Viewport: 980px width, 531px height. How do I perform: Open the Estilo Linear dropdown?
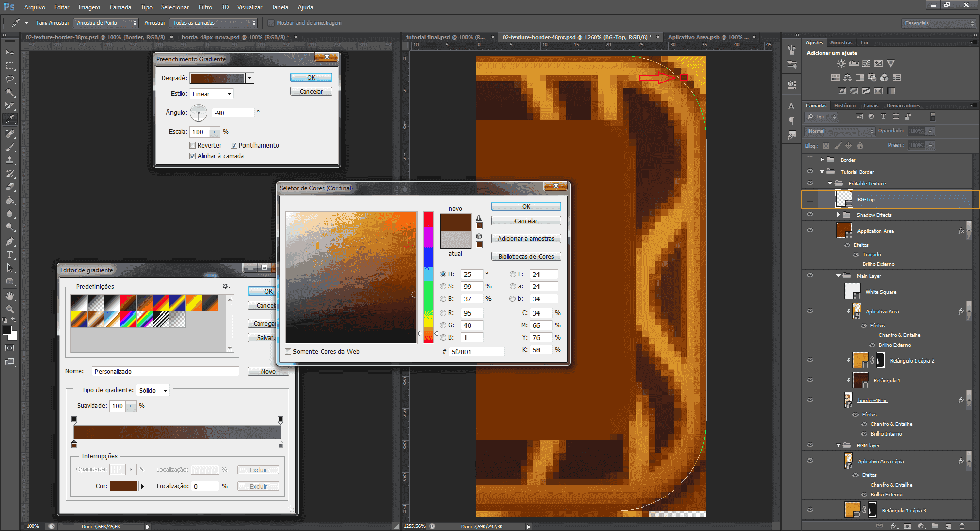211,94
